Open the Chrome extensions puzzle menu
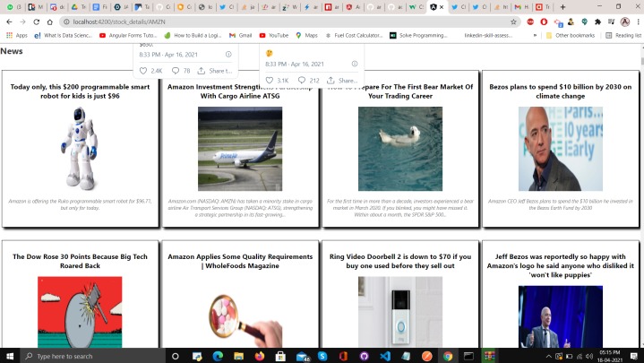The image size is (644, 363). 597,22
